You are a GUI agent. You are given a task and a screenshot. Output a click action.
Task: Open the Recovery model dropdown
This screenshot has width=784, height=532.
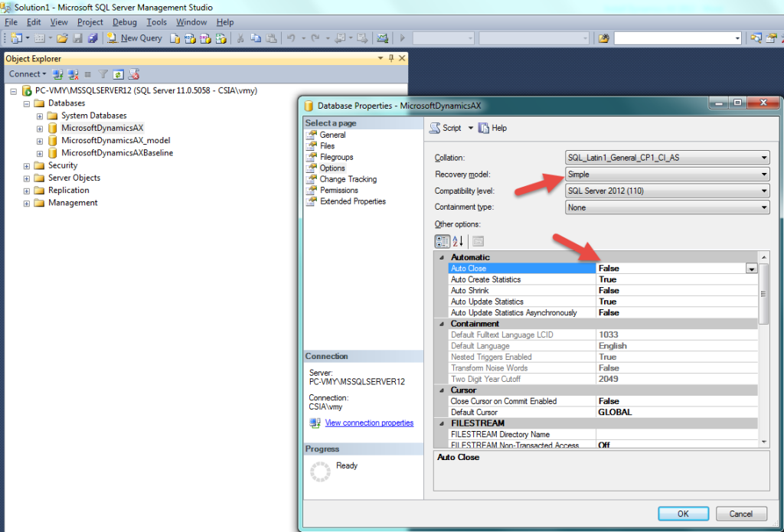tap(763, 175)
